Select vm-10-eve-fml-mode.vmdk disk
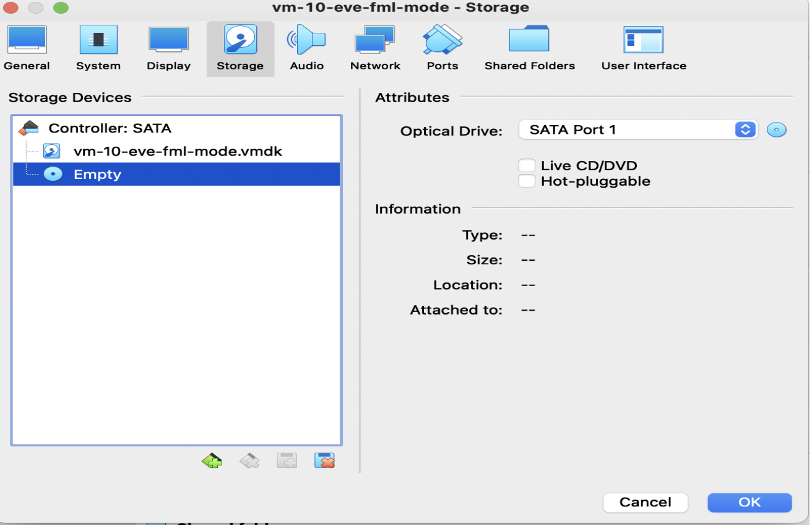This screenshot has width=812, height=525. pyautogui.click(x=177, y=151)
